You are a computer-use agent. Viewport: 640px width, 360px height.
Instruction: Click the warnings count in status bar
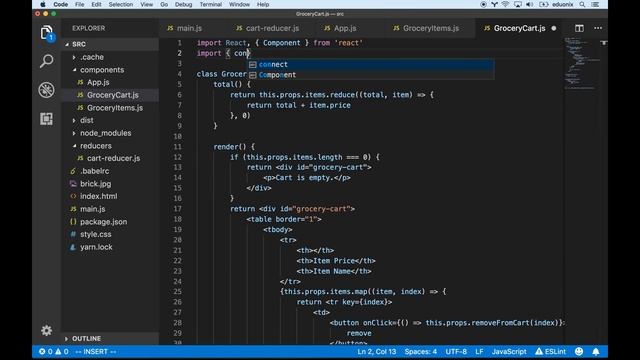tap(62, 351)
